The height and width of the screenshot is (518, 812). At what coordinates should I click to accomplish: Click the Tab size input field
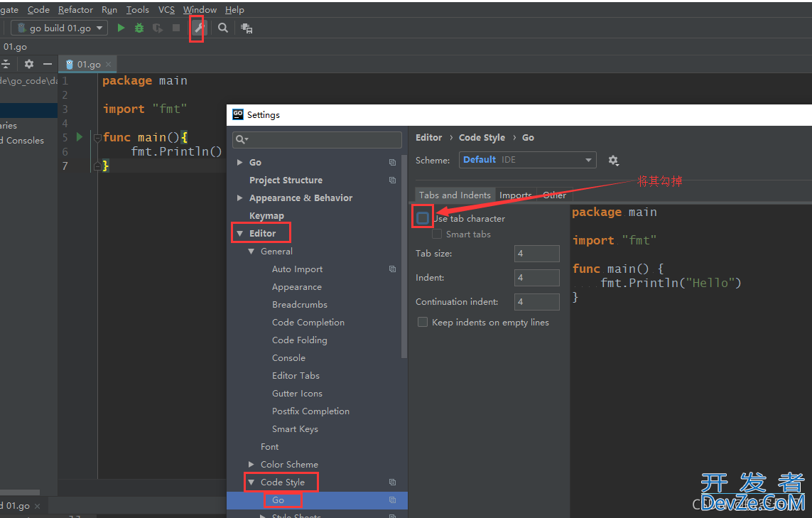(537, 254)
